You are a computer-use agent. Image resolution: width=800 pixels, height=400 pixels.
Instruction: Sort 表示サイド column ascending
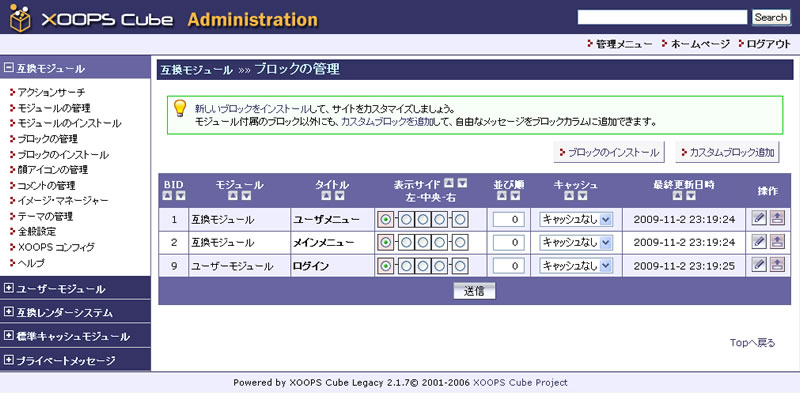[x=448, y=184]
